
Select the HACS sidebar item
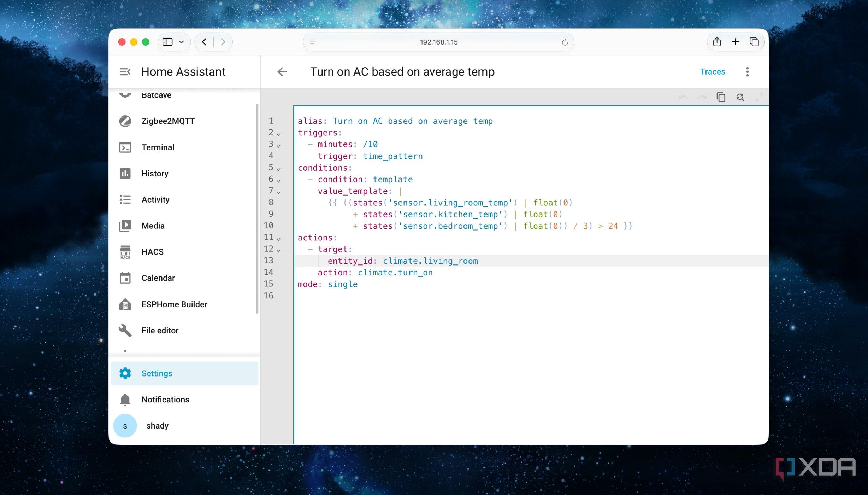coord(184,252)
